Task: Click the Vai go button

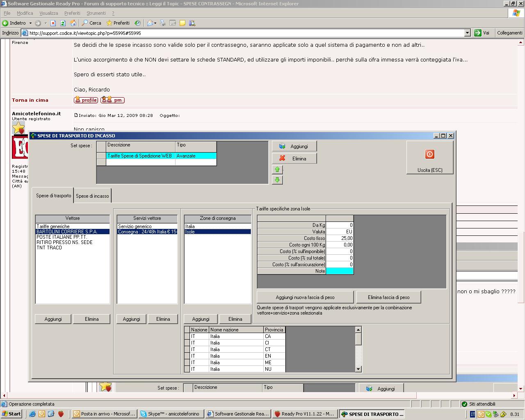Action: (x=482, y=33)
